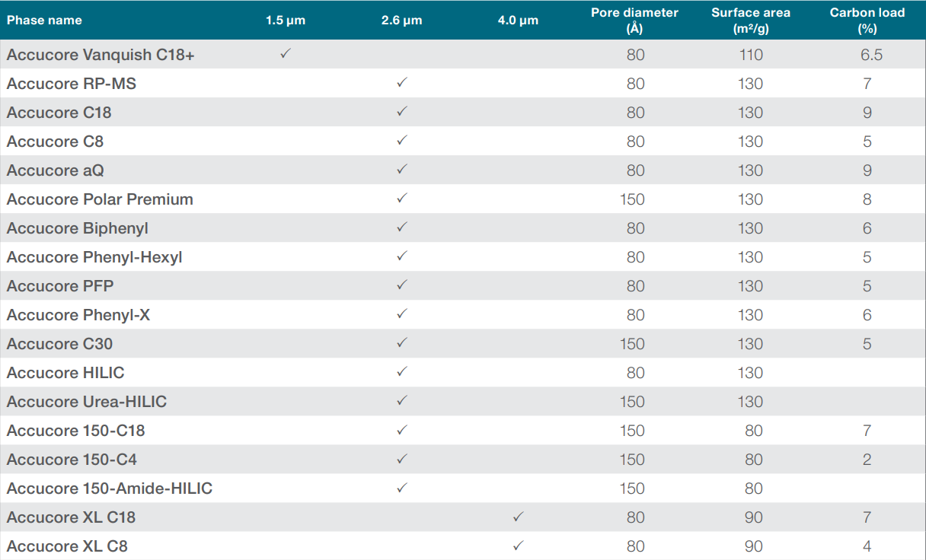
Task: Select the 'Accucore 150-Amide-HILIC' phase name
Action: pyautogui.click(x=110, y=488)
